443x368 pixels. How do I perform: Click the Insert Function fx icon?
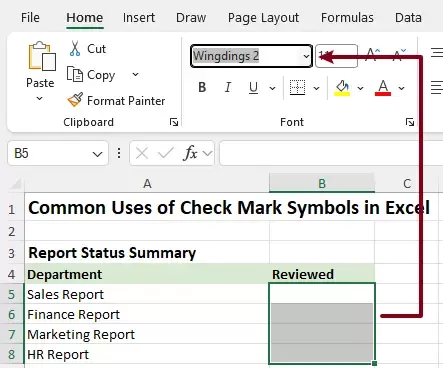pos(190,153)
